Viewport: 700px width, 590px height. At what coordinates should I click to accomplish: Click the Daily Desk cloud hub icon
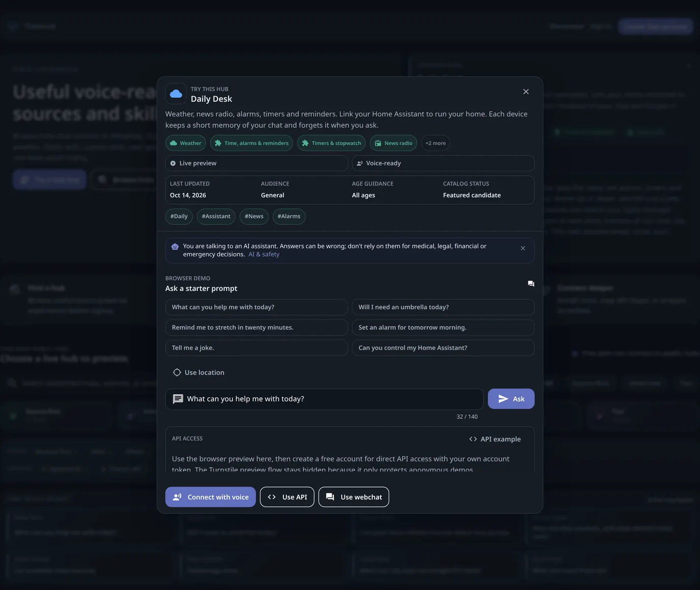pos(176,94)
